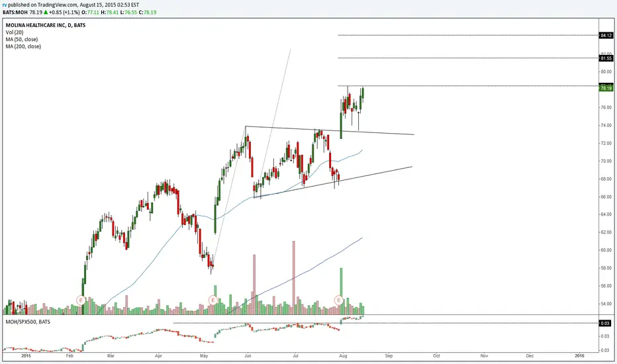This screenshot has height=364, width=617.
Task: Click the Nov time axis label
Action: [x=484, y=356]
